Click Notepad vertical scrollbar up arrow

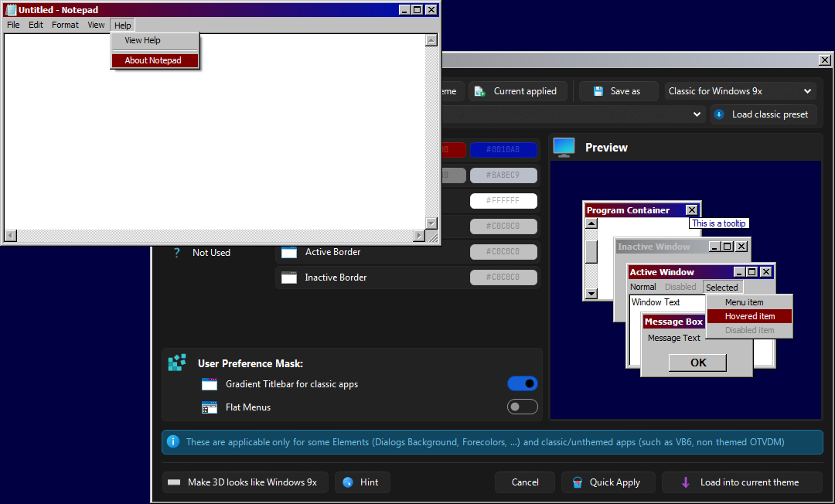431,40
